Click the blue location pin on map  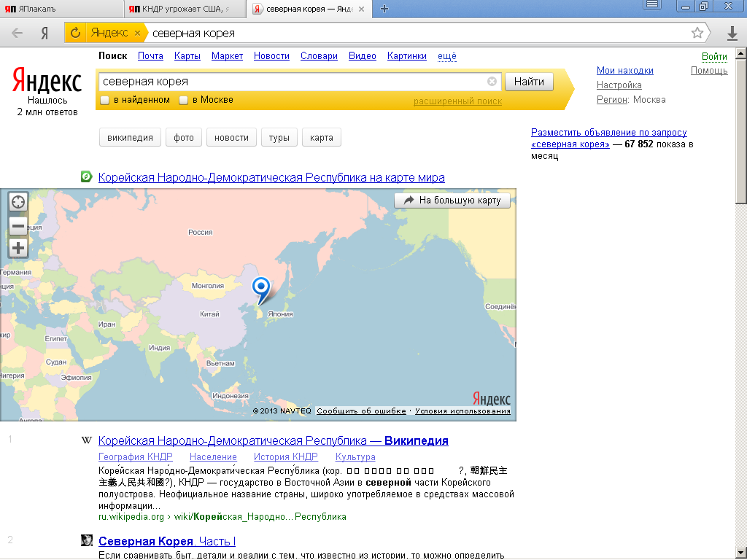coord(260,289)
